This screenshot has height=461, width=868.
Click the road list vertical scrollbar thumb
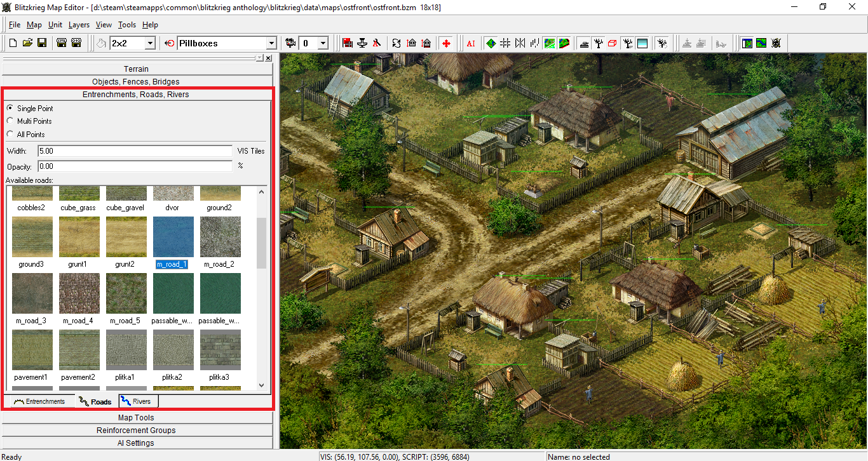tap(261, 243)
